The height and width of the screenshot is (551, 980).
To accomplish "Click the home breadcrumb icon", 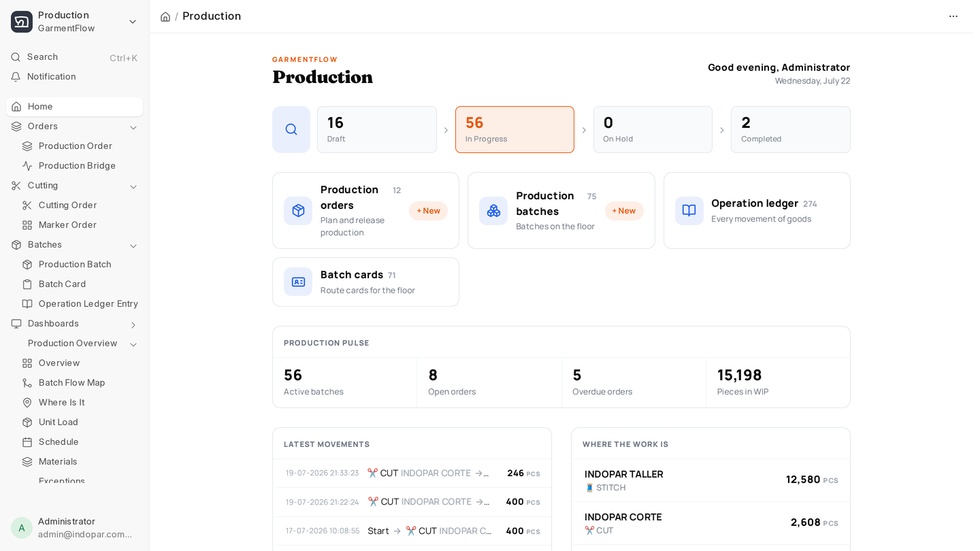I will click(165, 16).
